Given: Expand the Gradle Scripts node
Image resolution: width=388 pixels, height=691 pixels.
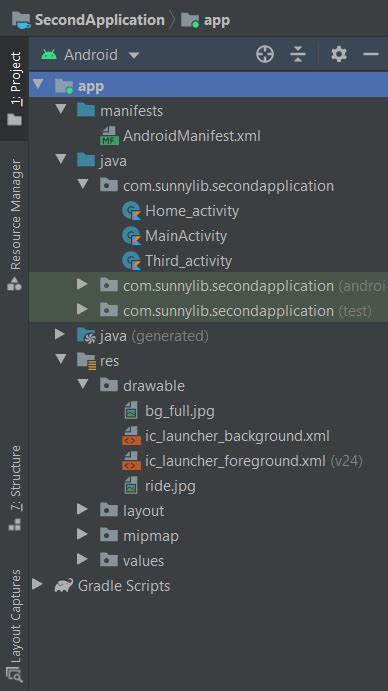Looking at the screenshot, I should pos(38,584).
